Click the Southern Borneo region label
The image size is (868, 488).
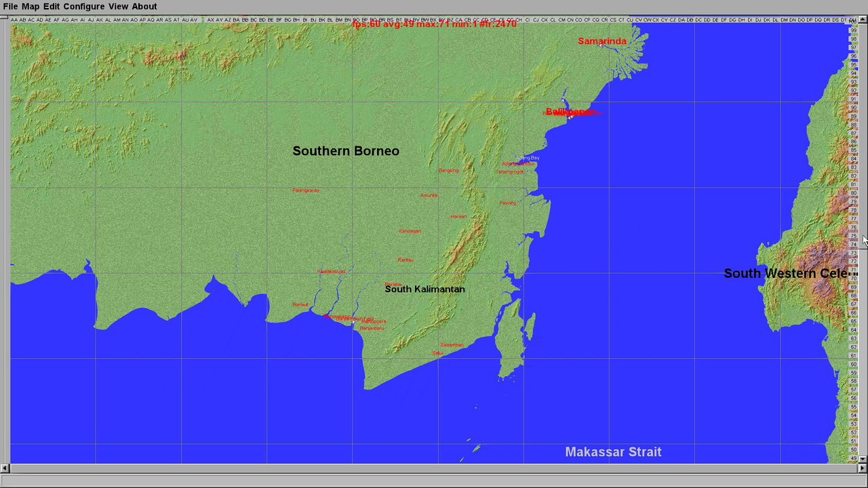point(346,151)
